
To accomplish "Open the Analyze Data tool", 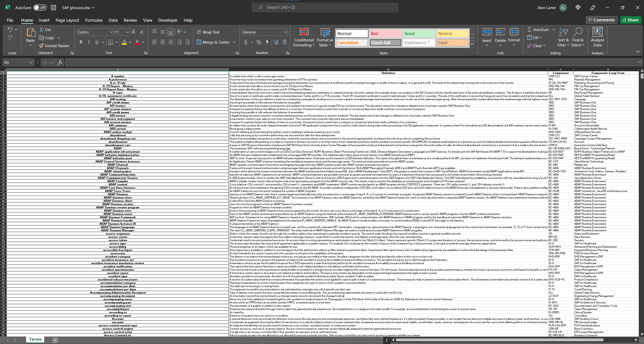I will tap(597, 33).
